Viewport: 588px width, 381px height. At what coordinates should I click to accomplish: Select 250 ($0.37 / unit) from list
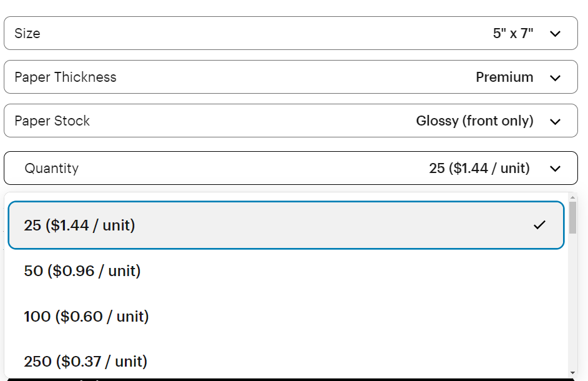(x=86, y=362)
